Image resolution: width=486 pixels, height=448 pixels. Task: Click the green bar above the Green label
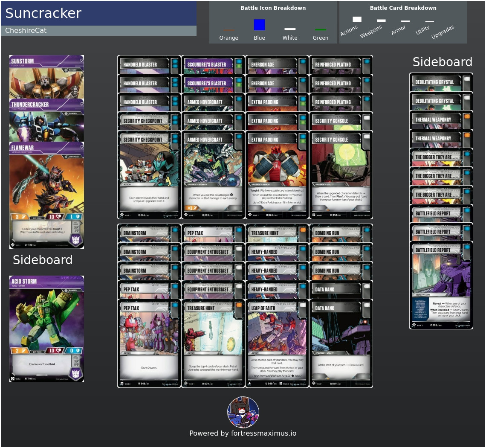coord(321,30)
